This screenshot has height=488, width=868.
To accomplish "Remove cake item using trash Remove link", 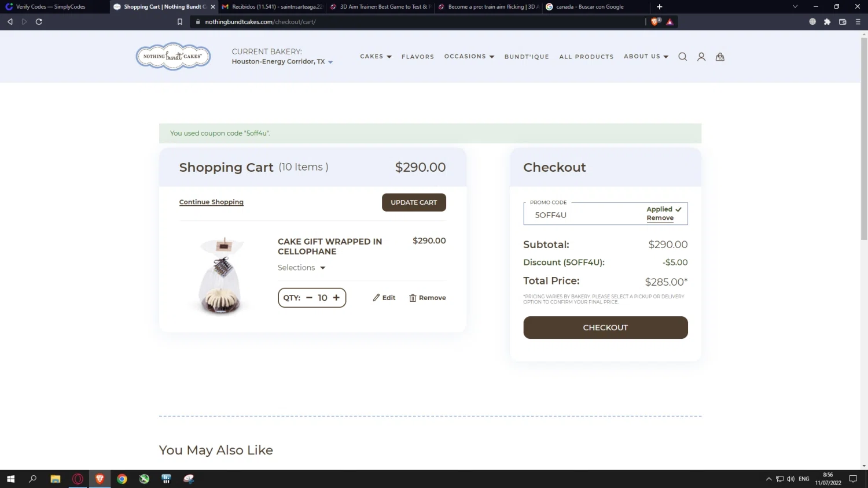I will pyautogui.click(x=428, y=298).
